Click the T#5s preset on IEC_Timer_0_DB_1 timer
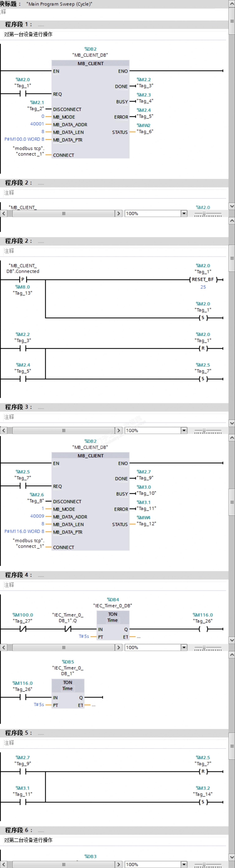This screenshot has height=868, width=235. click(x=39, y=705)
